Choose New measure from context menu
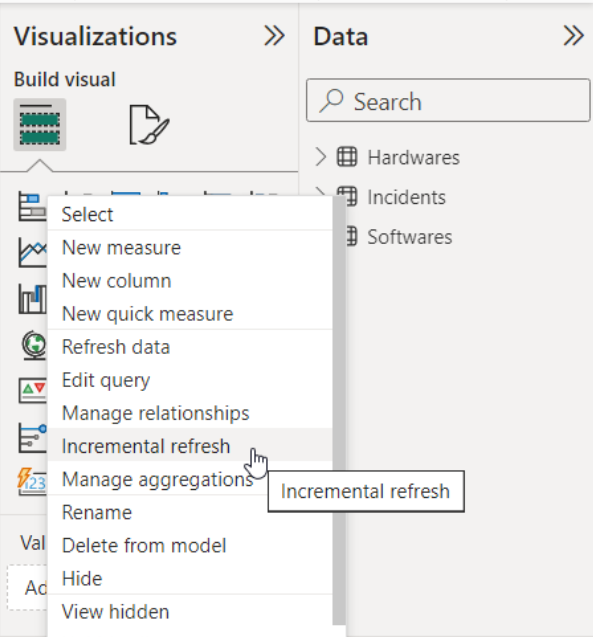The height and width of the screenshot is (637, 593). pyautogui.click(x=190, y=247)
